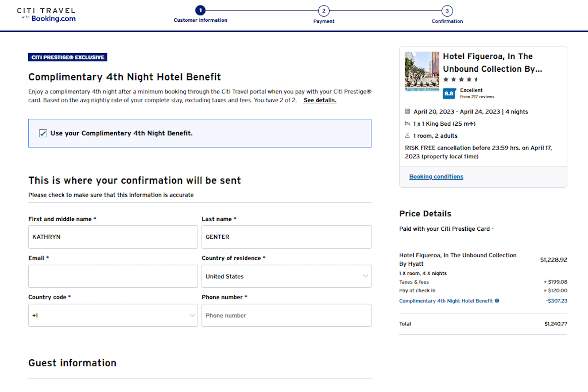Click the First and middle name field
This screenshot has width=588, height=392.
click(x=113, y=237)
